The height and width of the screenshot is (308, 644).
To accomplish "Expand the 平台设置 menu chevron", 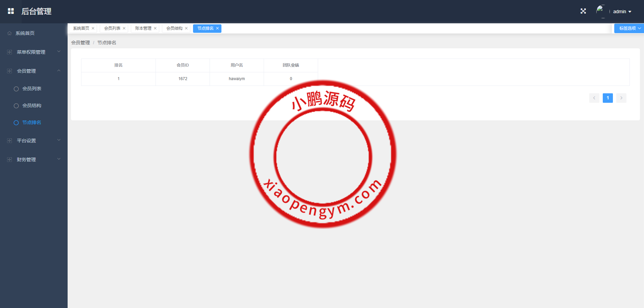I will (59, 140).
